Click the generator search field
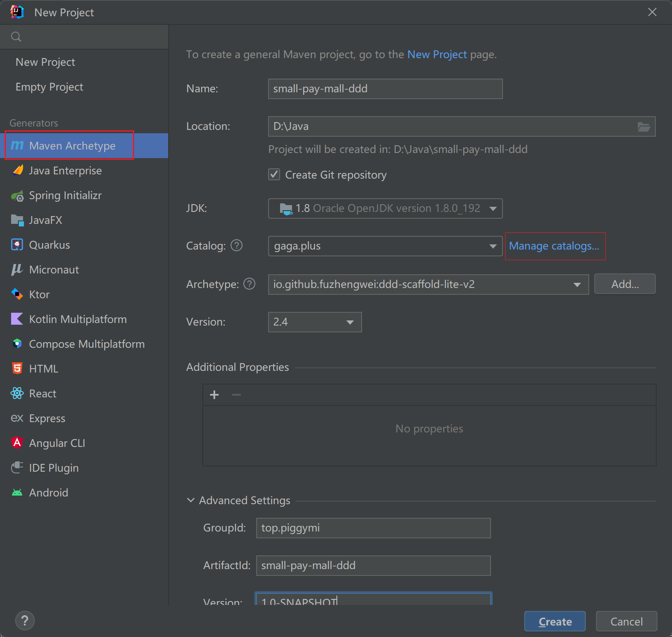The height and width of the screenshot is (637, 672). (x=84, y=37)
